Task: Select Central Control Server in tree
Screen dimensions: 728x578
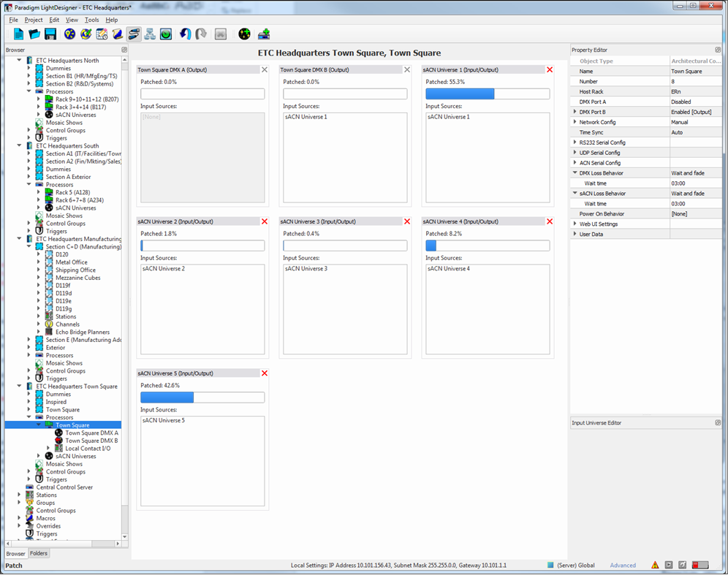Action: (64, 487)
